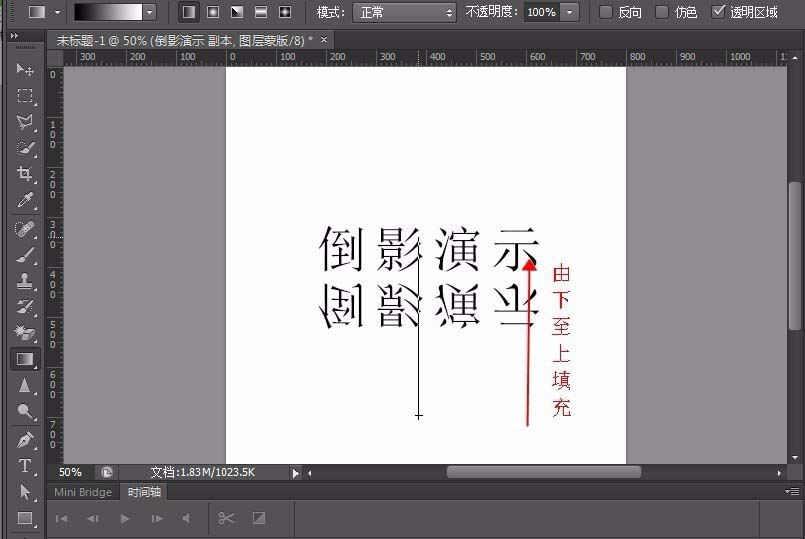The image size is (805, 539).
Task: Click horizontal scrollbar right arrow
Action: pyautogui.click(x=779, y=473)
